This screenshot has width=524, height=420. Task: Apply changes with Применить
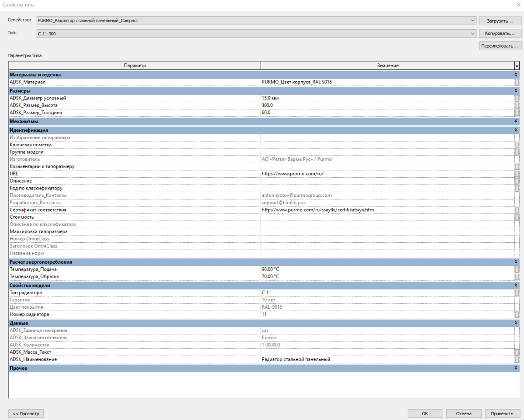coord(502,413)
